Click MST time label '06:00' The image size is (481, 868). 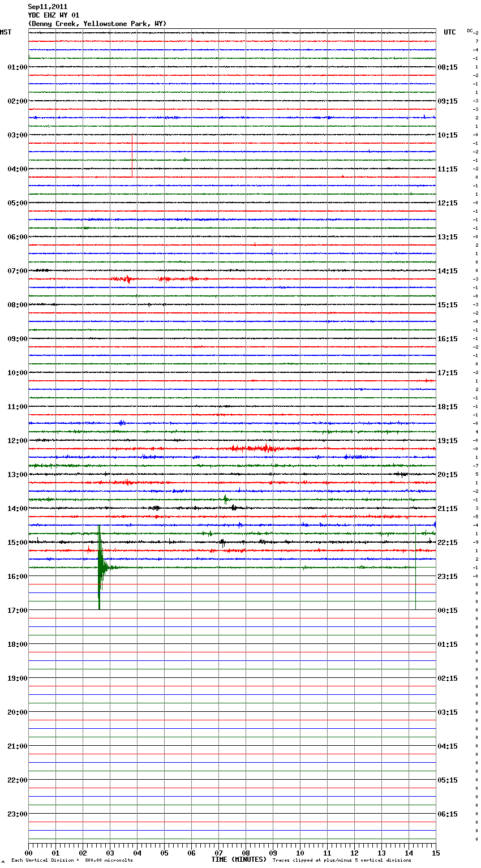(x=17, y=237)
